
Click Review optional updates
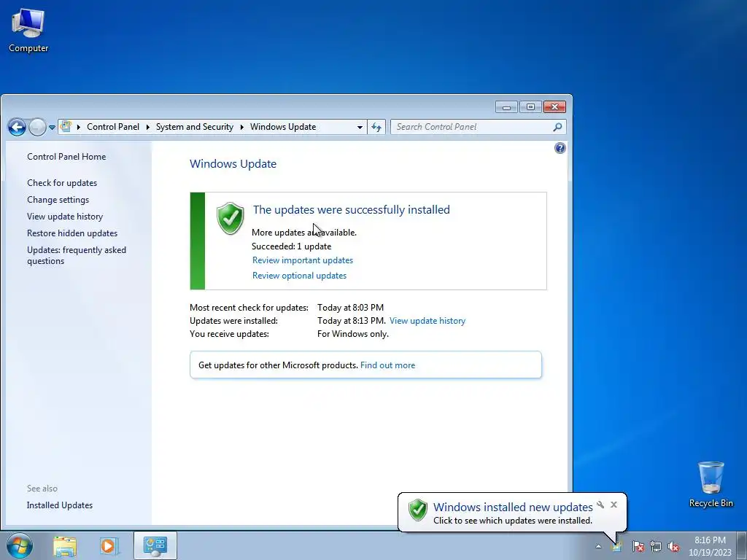299,275
